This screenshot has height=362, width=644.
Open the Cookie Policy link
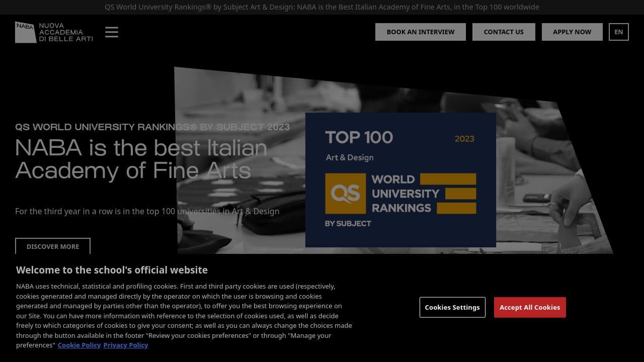(x=79, y=345)
